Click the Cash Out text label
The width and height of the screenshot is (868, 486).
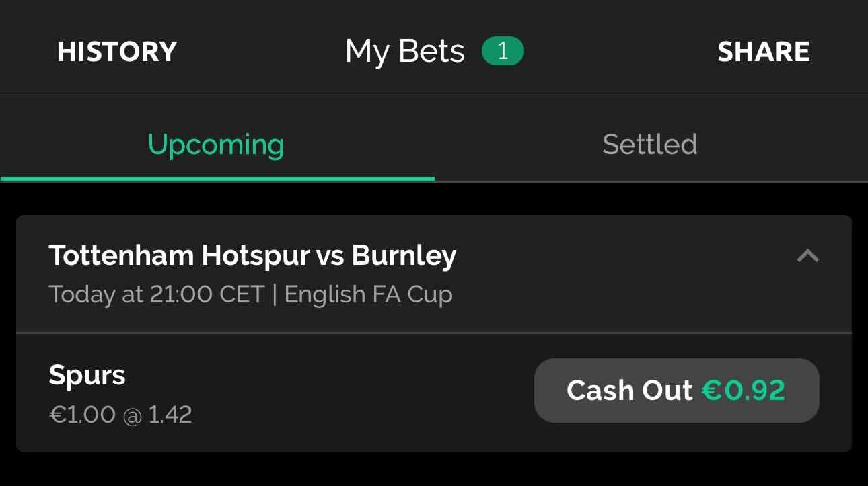pos(629,391)
